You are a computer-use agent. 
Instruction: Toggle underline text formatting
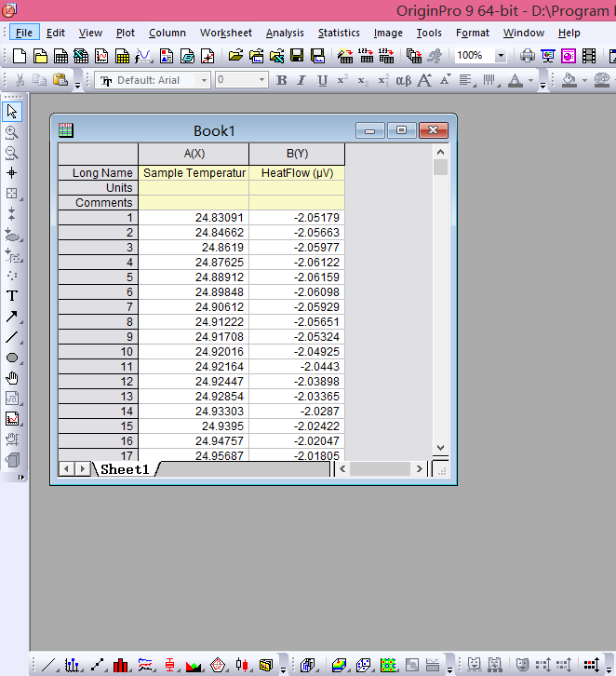[x=322, y=81]
